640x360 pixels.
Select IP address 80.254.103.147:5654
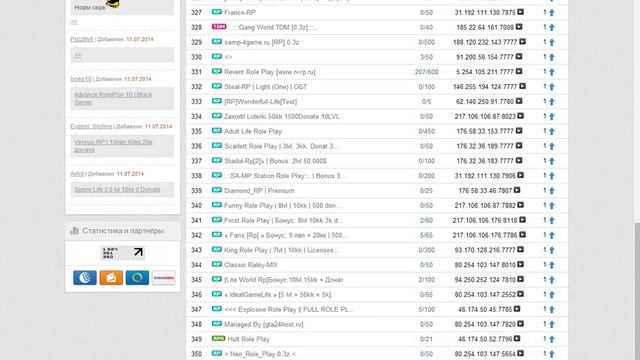coord(485,354)
